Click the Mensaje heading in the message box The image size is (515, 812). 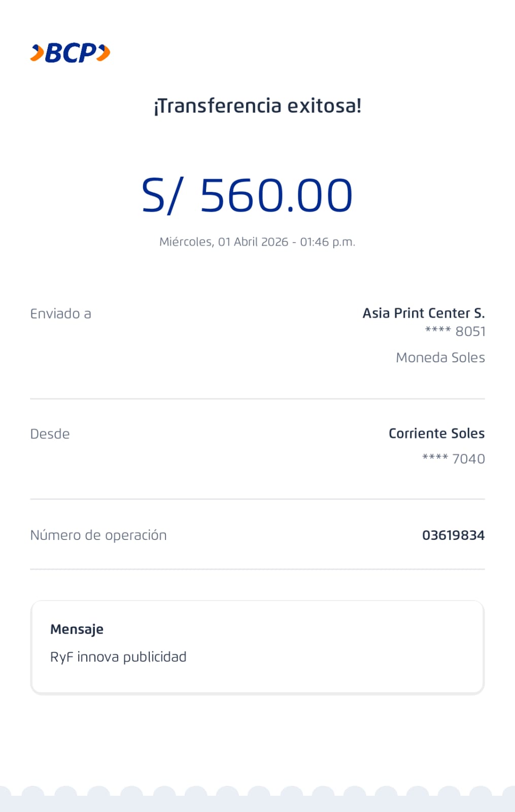77,629
